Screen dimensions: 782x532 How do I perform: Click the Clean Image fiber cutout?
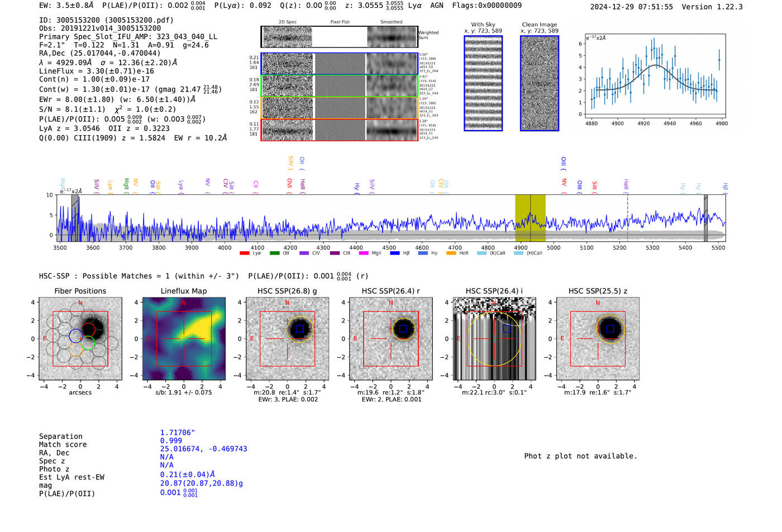(x=540, y=83)
